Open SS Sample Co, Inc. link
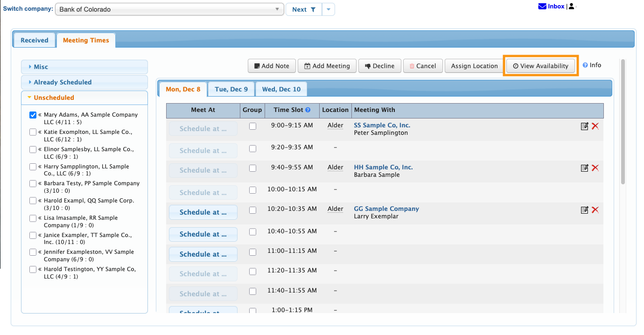Image resolution: width=644 pixels, height=335 pixels. (x=382, y=125)
